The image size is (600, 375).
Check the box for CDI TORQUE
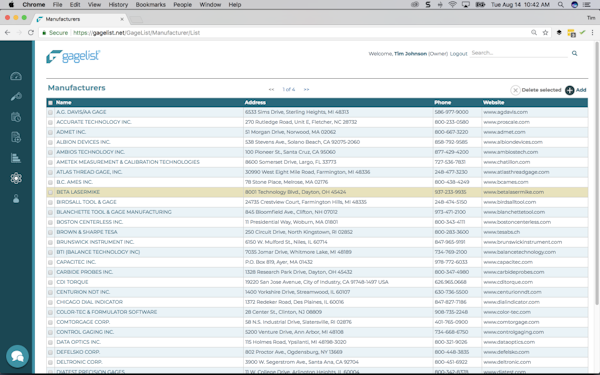[x=51, y=282]
